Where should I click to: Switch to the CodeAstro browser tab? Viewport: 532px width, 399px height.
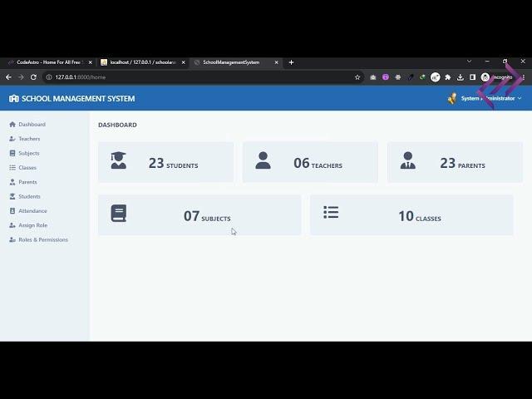[x=48, y=62]
